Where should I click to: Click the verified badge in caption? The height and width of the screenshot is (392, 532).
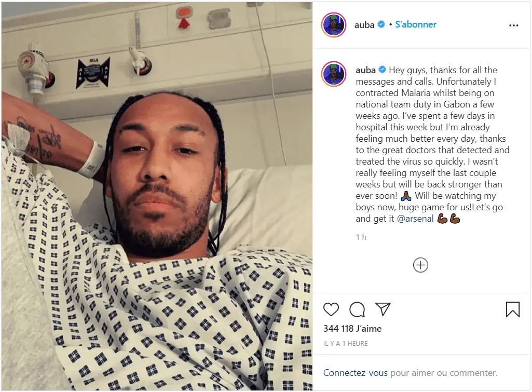(x=383, y=70)
